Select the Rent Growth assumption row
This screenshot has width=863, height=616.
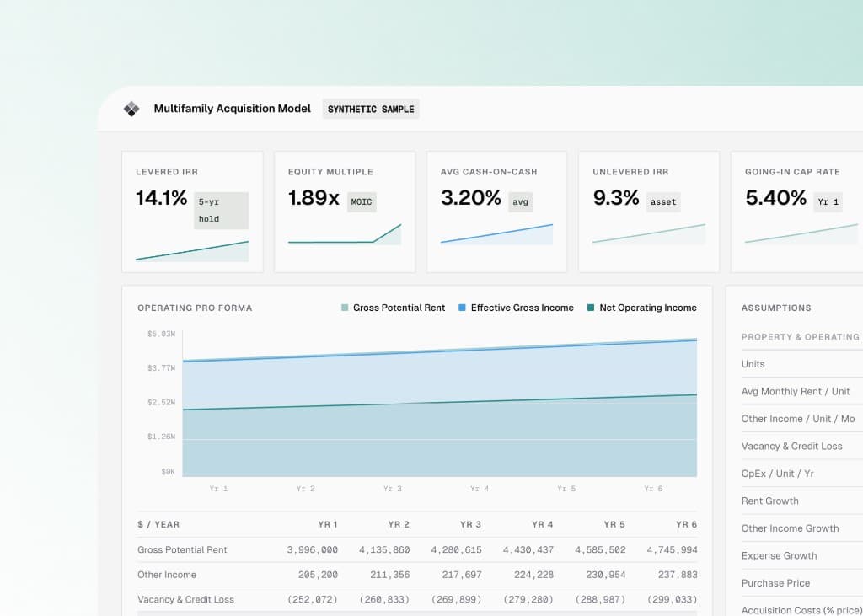[802, 501]
